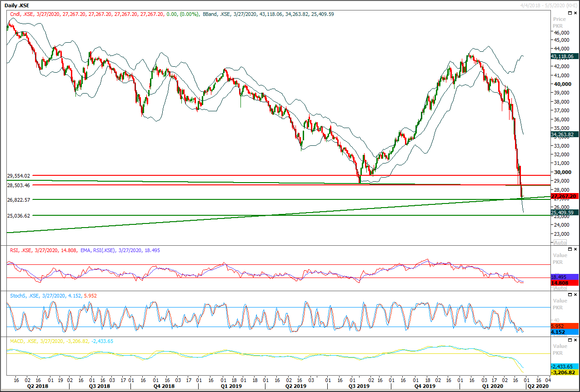
Task: Close the Stochastic indicator pane
Action: click(x=575, y=295)
